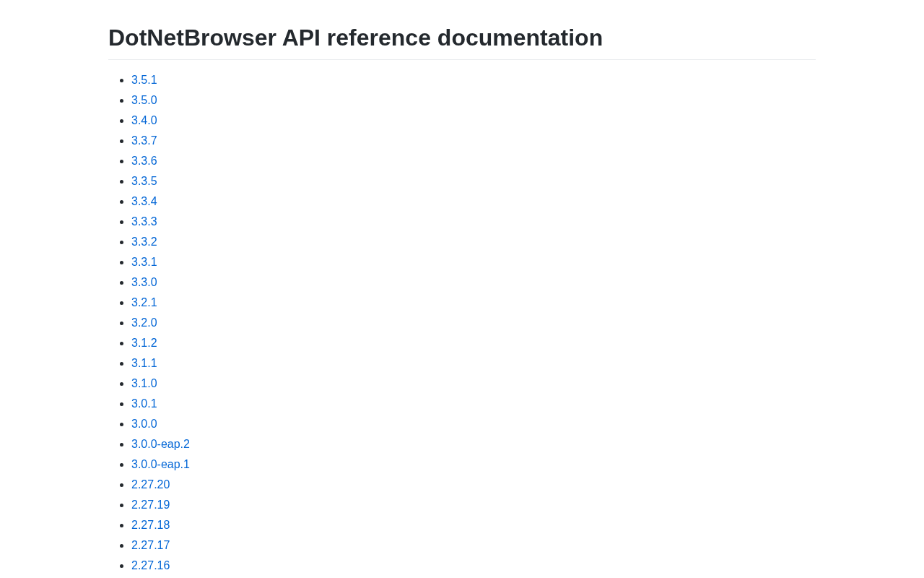Click the 3.0.0-eap.2 link
924x578 pixels.
click(x=160, y=444)
